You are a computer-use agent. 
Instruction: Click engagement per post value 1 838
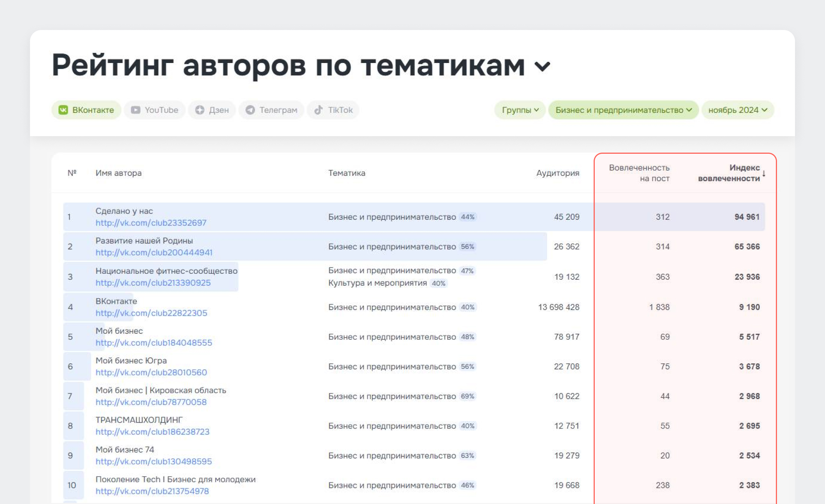[x=659, y=307]
